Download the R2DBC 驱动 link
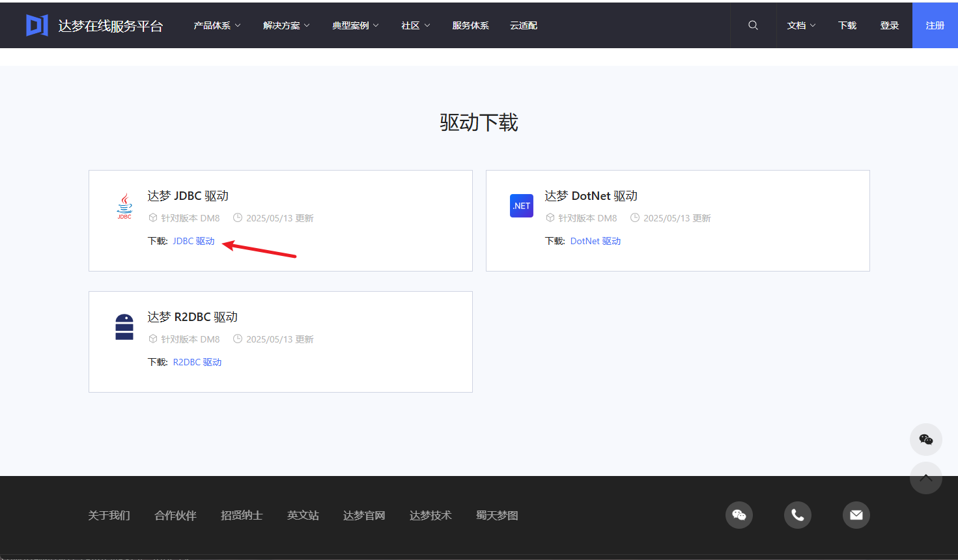The height and width of the screenshot is (560, 958). [x=197, y=362]
